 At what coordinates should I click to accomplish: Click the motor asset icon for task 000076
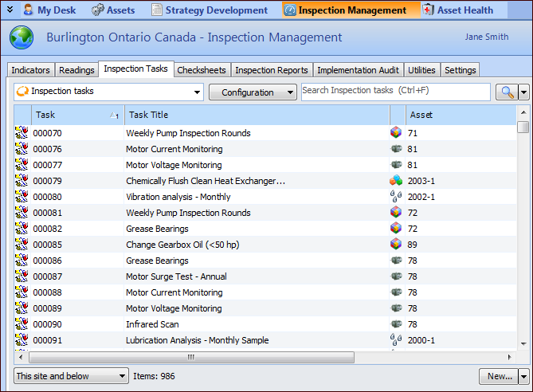[x=396, y=149]
